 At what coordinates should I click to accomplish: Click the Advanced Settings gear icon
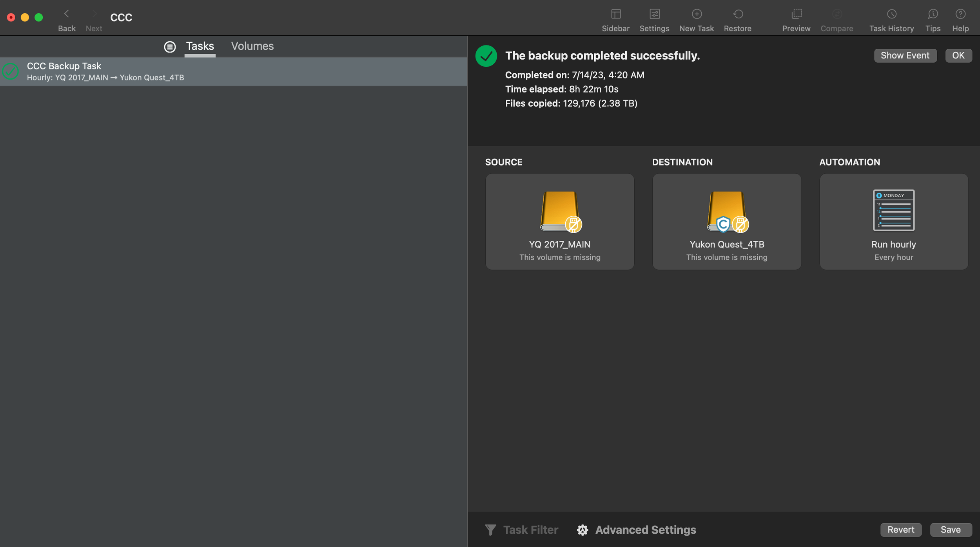(x=583, y=530)
